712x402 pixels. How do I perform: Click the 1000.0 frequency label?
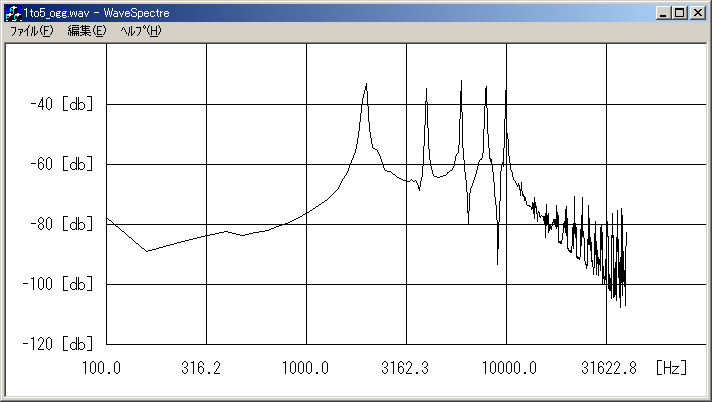pos(305,367)
